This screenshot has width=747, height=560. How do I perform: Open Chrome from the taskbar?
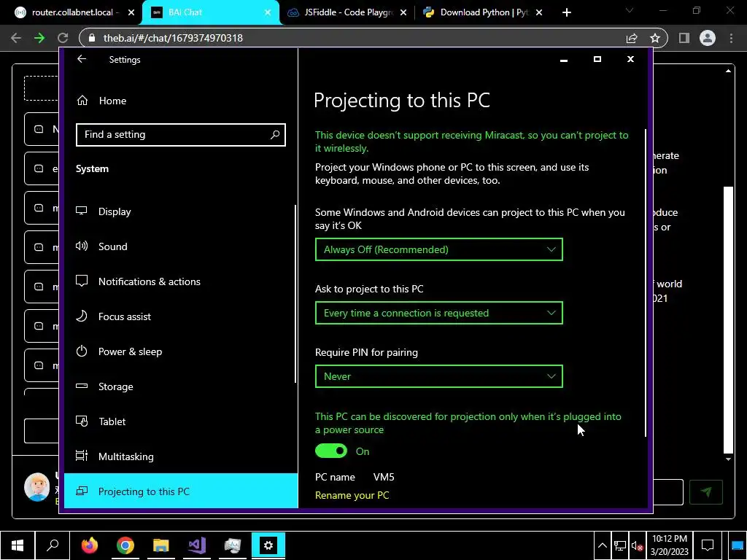pos(125,545)
